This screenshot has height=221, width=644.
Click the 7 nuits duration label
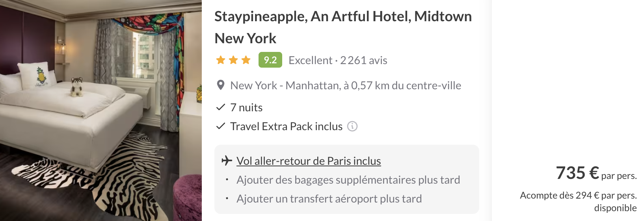tap(246, 107)
